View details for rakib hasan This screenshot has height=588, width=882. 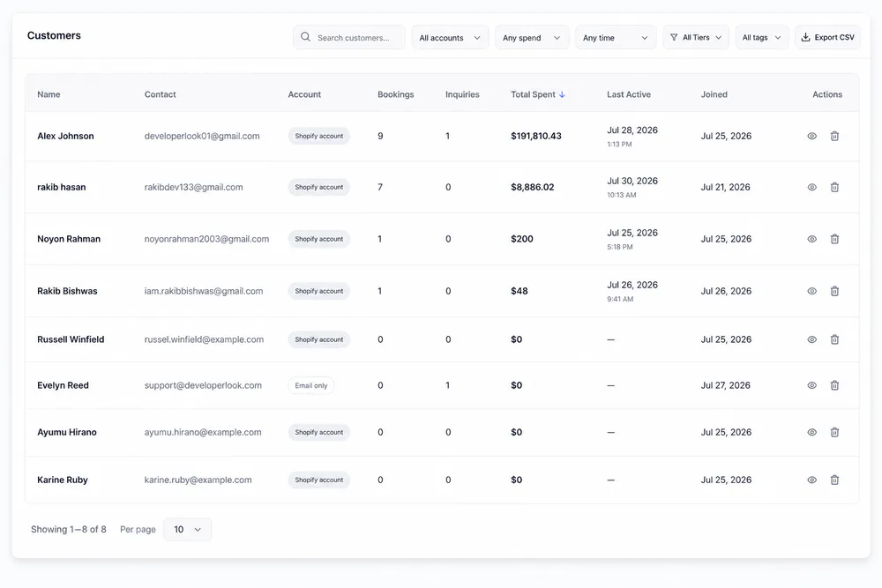coord(811,187)
